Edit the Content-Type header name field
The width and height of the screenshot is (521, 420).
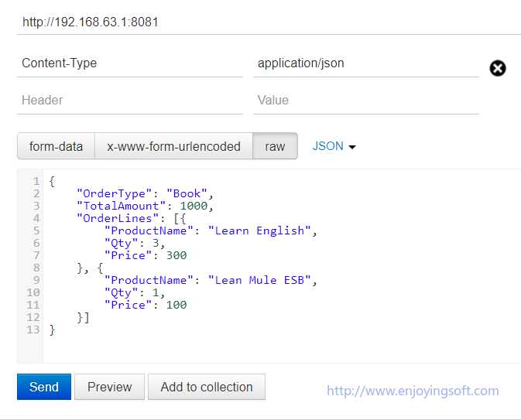[x=130, y=63]
